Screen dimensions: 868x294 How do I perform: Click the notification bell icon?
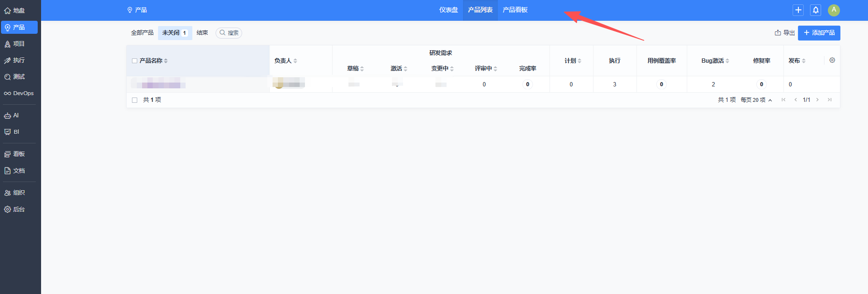[x=815, y=10]
